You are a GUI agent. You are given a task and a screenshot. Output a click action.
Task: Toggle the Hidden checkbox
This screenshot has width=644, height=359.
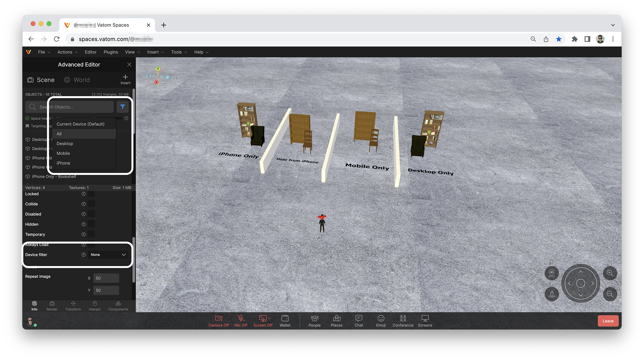tap(91, 224)
